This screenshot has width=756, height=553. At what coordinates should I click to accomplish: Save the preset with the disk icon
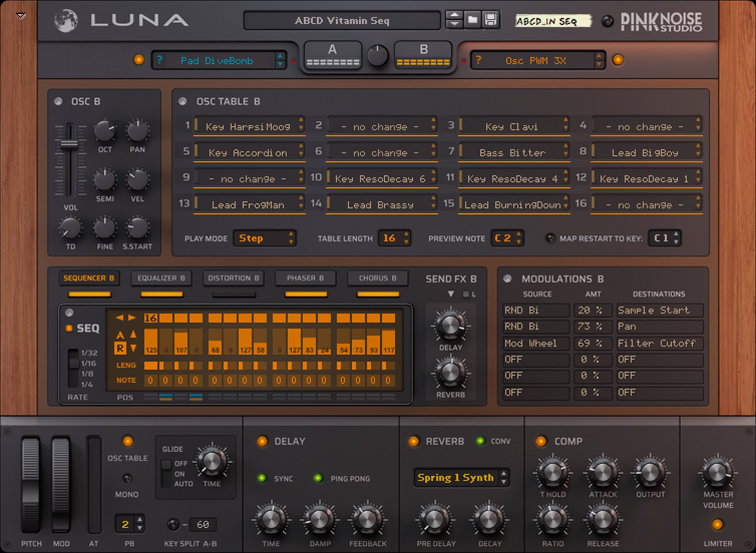(491, 20)
